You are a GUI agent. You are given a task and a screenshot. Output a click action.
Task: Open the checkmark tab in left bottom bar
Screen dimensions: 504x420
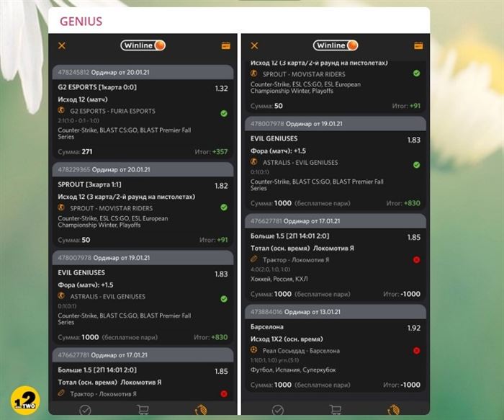[85, 410]
